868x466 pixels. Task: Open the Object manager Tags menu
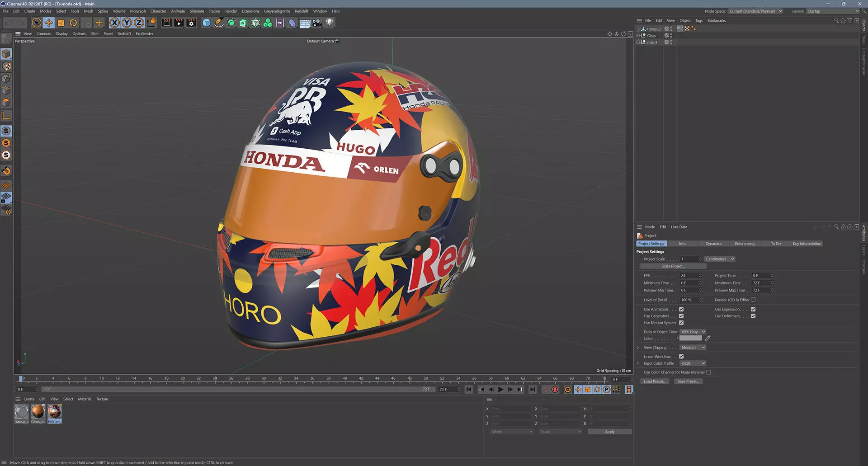699,20
